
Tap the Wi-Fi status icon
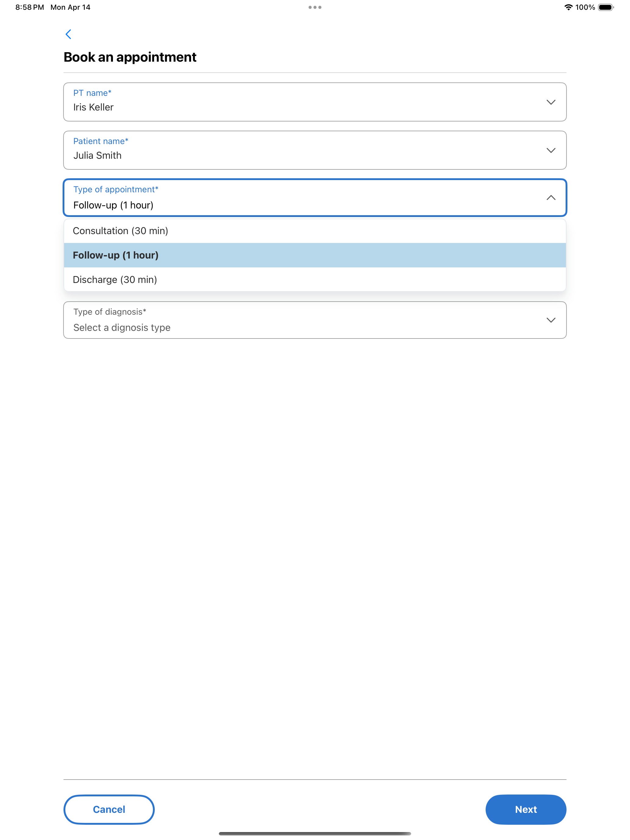pos(568,7)
